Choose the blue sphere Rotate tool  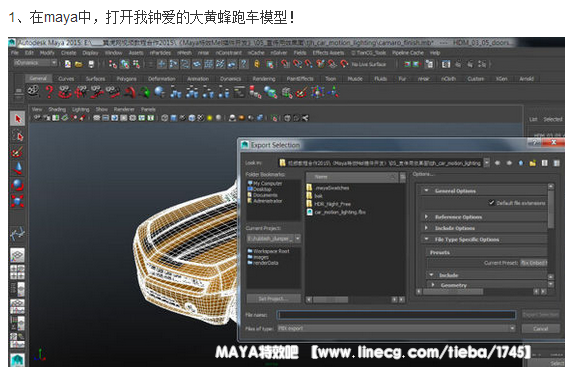point(17,184)
